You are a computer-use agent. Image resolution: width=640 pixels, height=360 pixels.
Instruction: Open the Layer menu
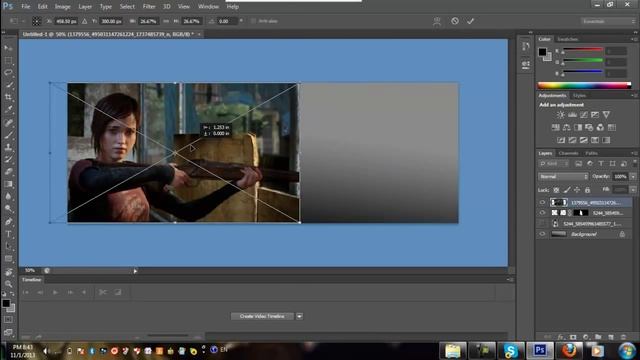tap(85, 7)
